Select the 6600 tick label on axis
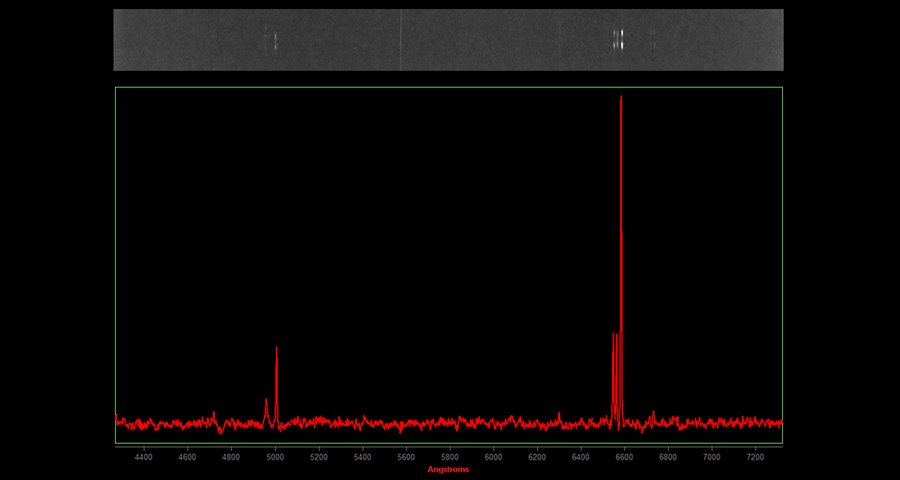 click(624, 457)
